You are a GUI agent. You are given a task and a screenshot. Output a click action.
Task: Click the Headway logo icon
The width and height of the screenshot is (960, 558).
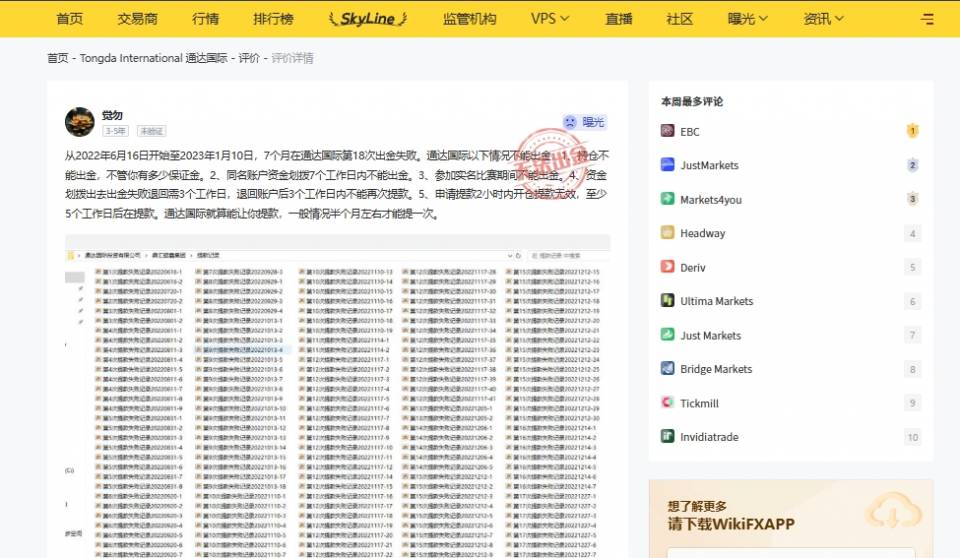[x=667, y=232]
